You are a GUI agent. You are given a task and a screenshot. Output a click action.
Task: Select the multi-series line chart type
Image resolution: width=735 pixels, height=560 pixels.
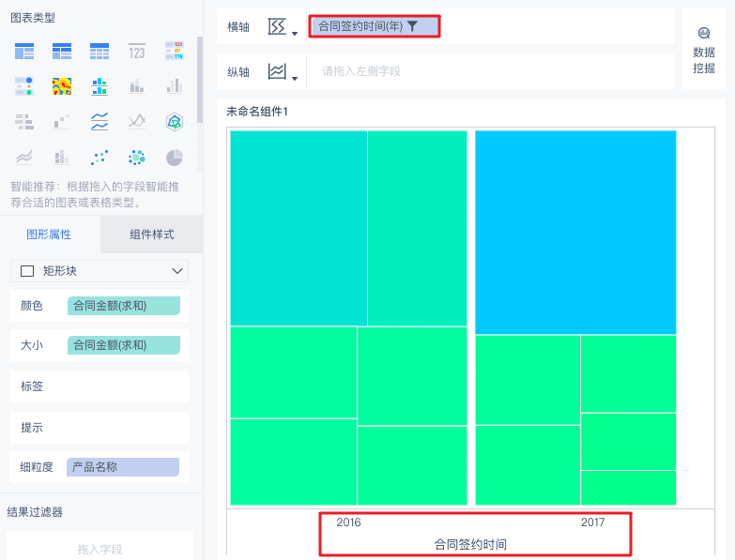coord(137,122)
